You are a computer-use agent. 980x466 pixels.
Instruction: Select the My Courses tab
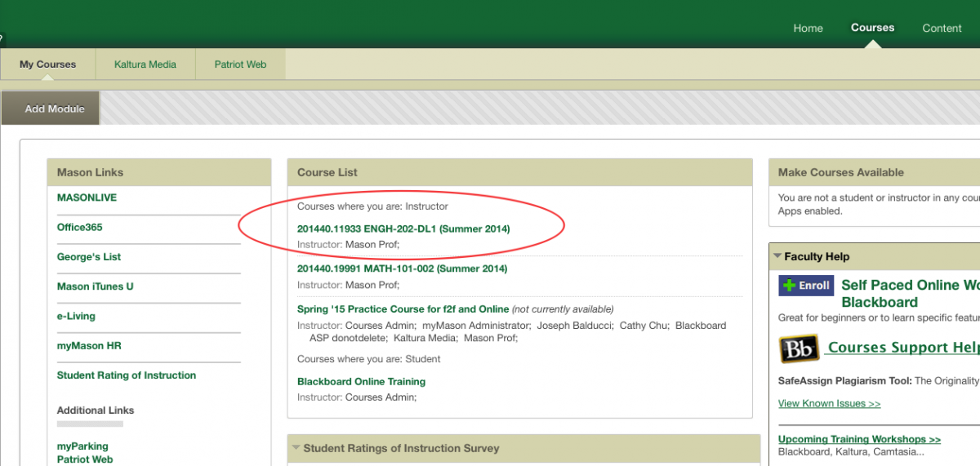[47, 64]
